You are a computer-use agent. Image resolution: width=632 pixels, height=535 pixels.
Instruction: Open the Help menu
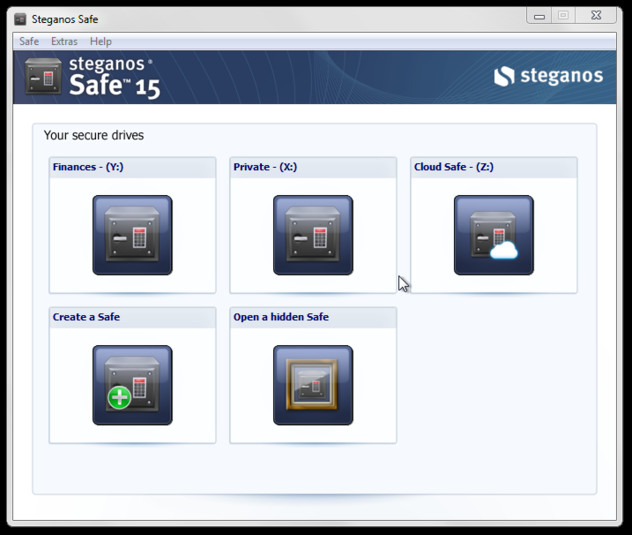point(100,41)
